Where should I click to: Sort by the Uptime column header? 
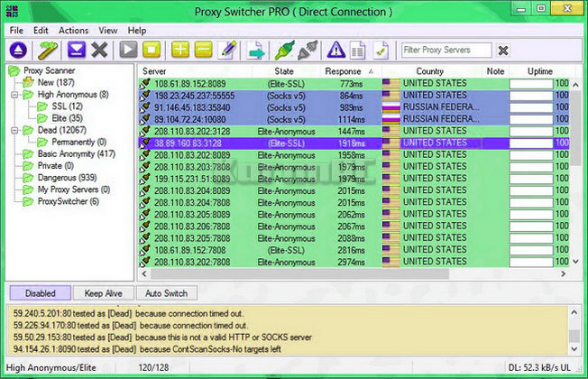[540, 71]
